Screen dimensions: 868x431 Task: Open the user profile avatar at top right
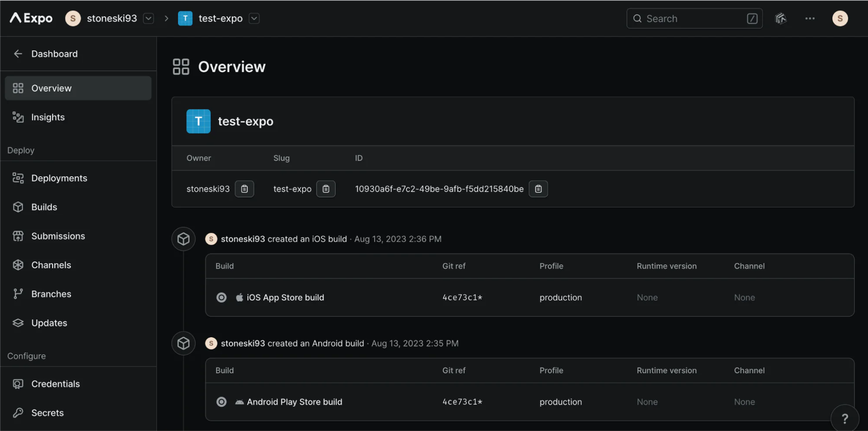point(840,18)
